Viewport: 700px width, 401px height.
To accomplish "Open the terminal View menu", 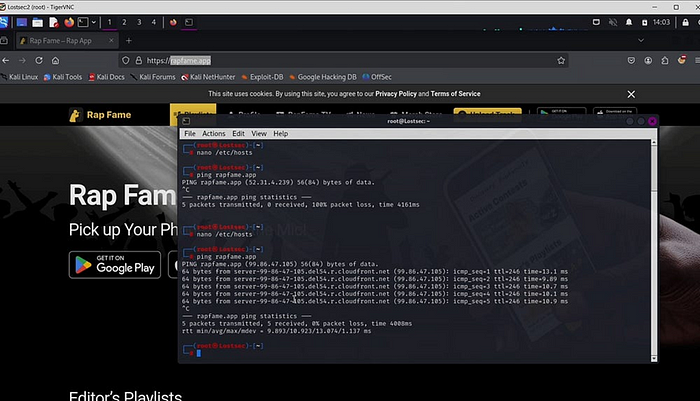I will [259, 134].
